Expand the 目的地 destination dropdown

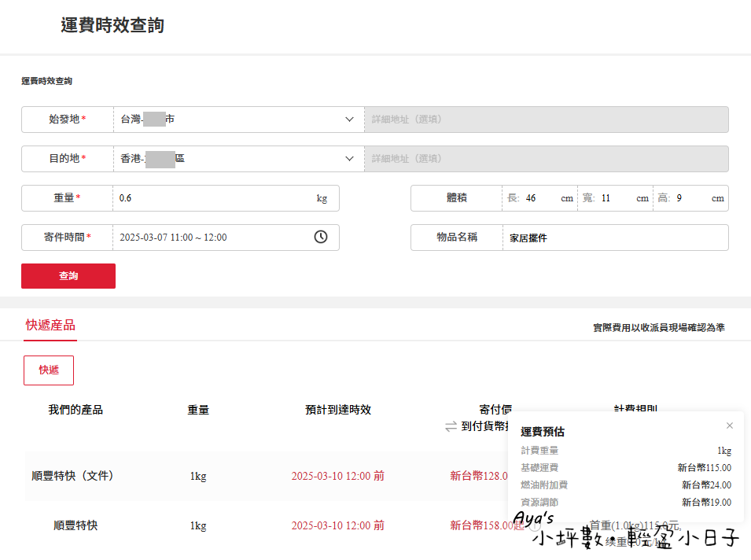(x=349, y=159)
